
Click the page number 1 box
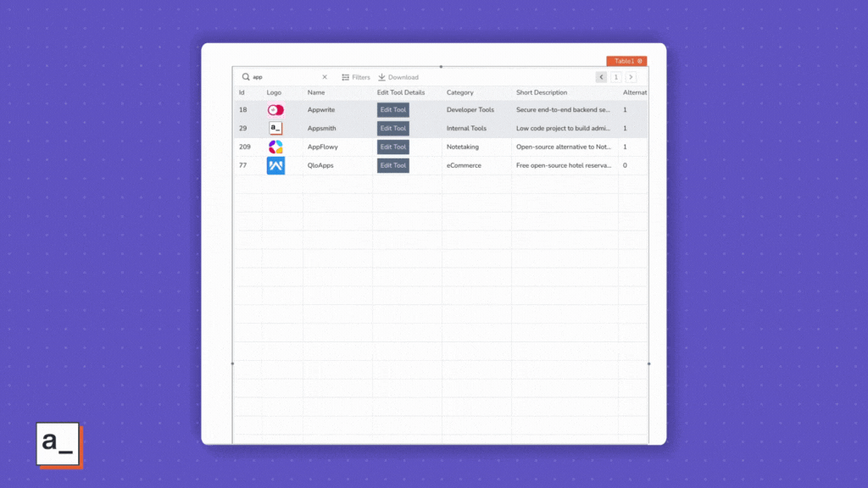click(616, 77)
